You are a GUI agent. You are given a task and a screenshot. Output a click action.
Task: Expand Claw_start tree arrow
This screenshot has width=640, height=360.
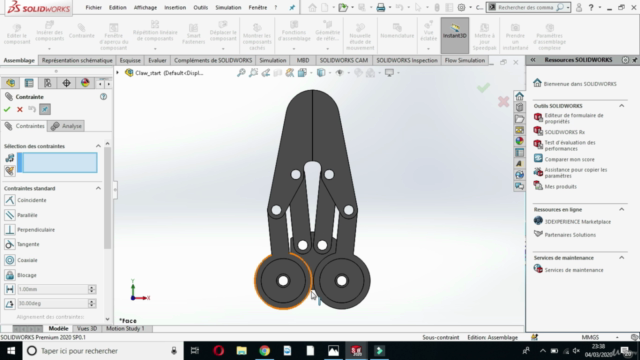click(118, 73)
